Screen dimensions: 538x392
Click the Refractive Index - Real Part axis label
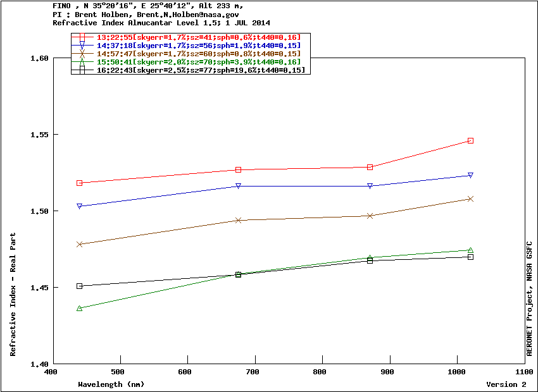[13, 295]
